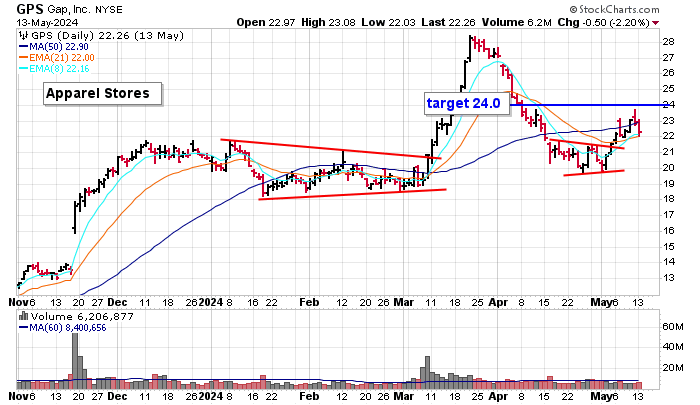Click the 28 price axis label
This screenshot has height=405, width=700.
[x=668, y=42]
